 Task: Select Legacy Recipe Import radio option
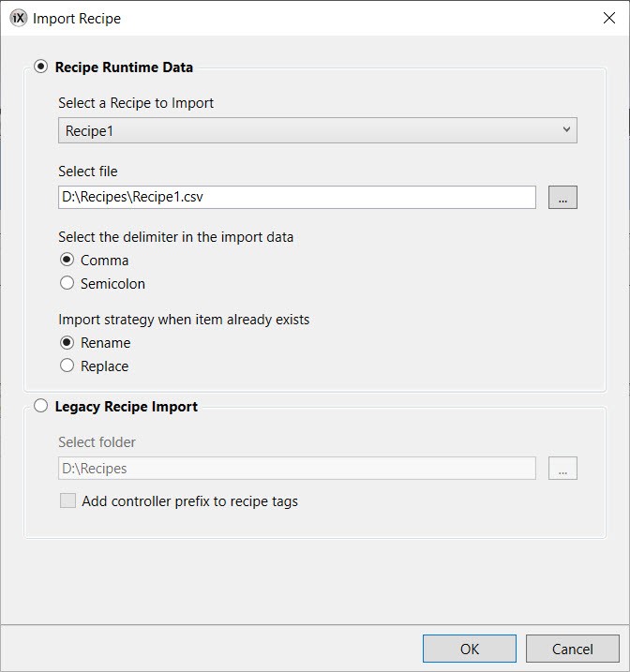[40, 406]
